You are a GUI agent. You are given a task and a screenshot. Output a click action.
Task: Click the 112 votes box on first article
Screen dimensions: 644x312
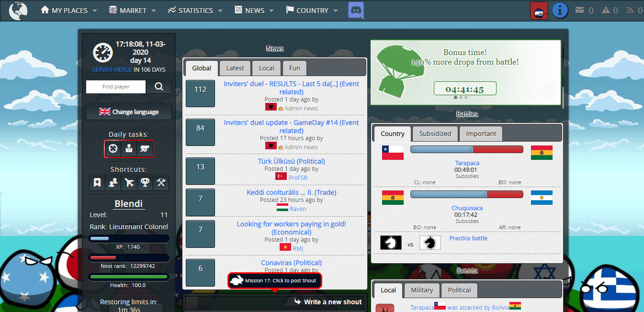point(200,94)
